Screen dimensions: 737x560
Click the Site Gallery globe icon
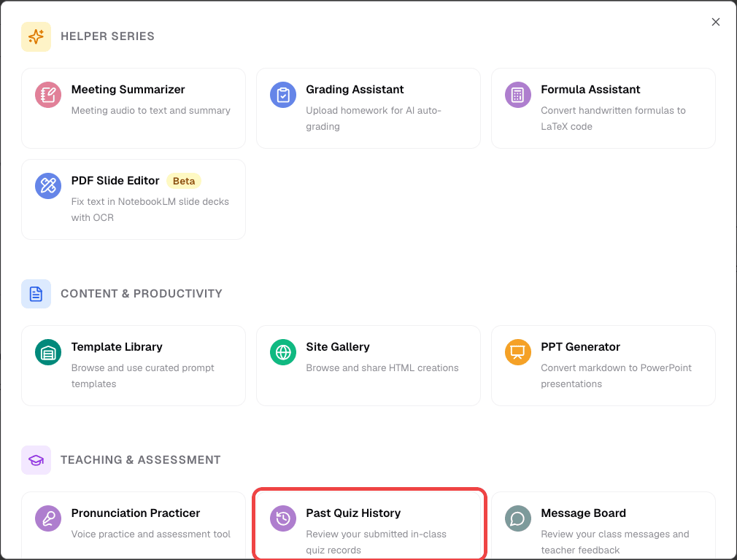pos(283,352)
